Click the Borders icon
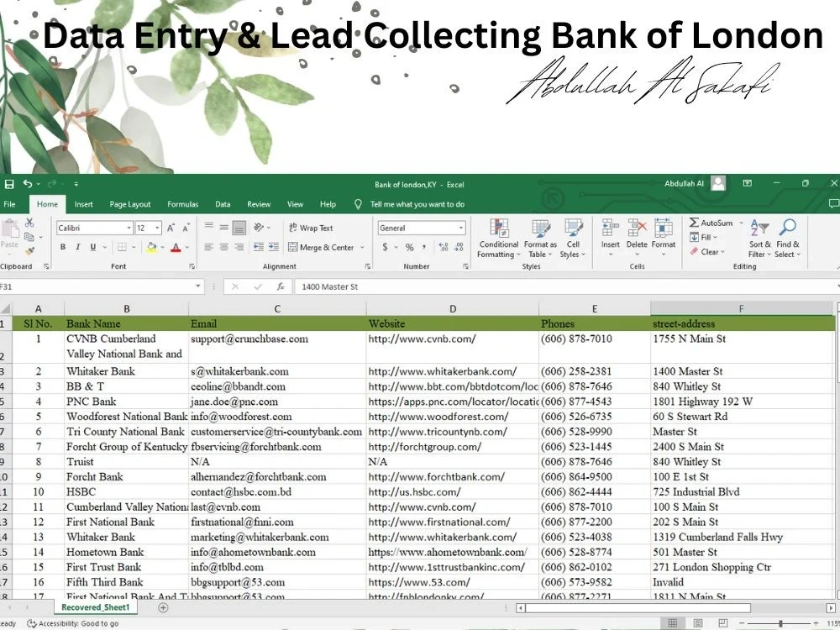This screenshot has height=630, width=840. 122,247
